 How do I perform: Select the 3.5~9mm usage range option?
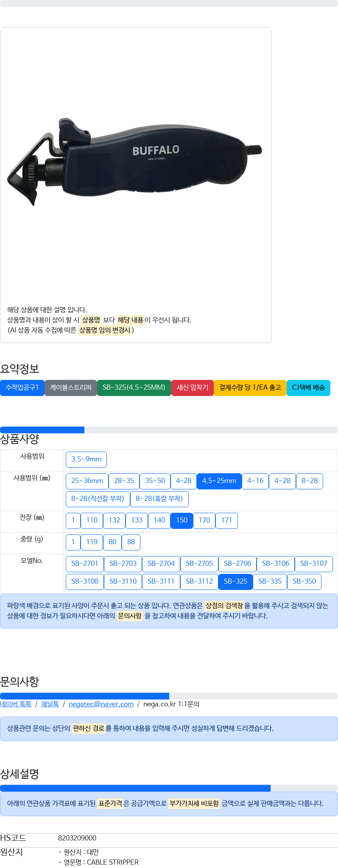pyautogui.click(x=87, y=459)
